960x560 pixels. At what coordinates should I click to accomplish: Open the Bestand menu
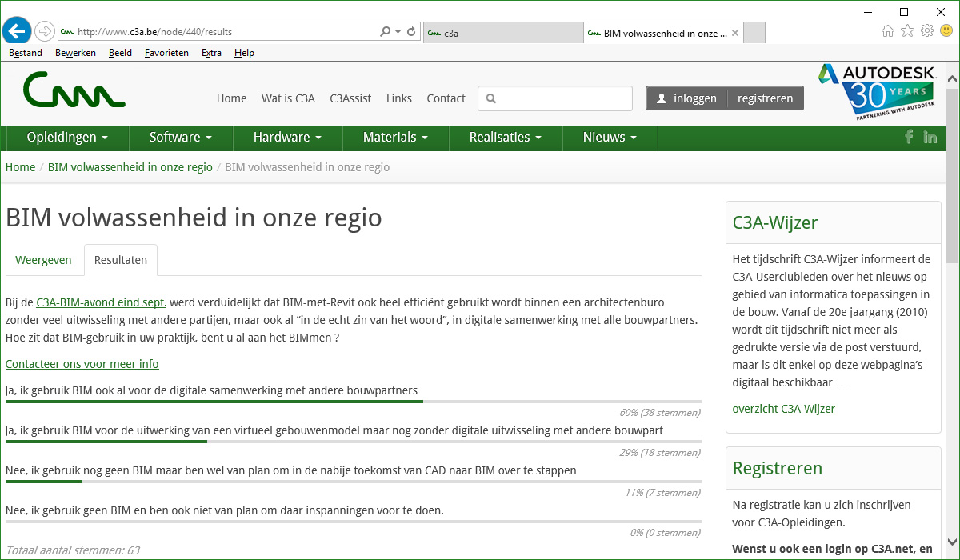(x=26, y=53)
